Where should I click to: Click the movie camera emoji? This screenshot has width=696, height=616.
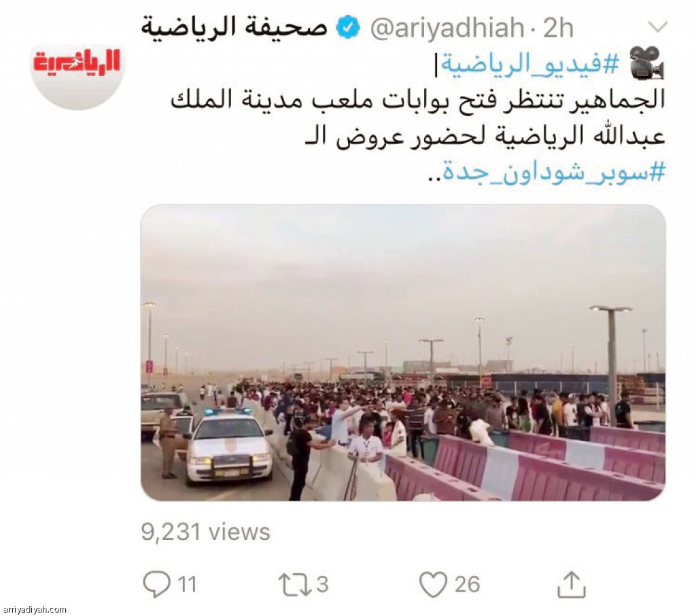[x=648, y=63]
